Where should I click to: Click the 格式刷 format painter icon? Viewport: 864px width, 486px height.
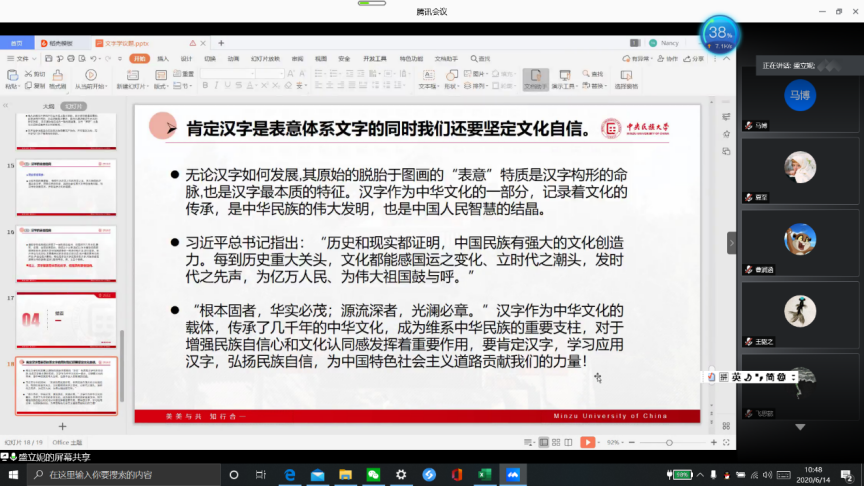click(x=57, y=76)
